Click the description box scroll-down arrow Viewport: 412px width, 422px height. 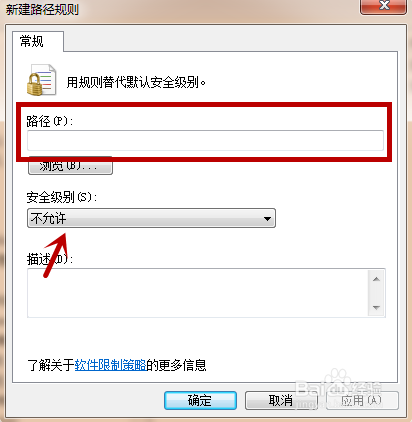pyautogui.click(x=377, y=307)
